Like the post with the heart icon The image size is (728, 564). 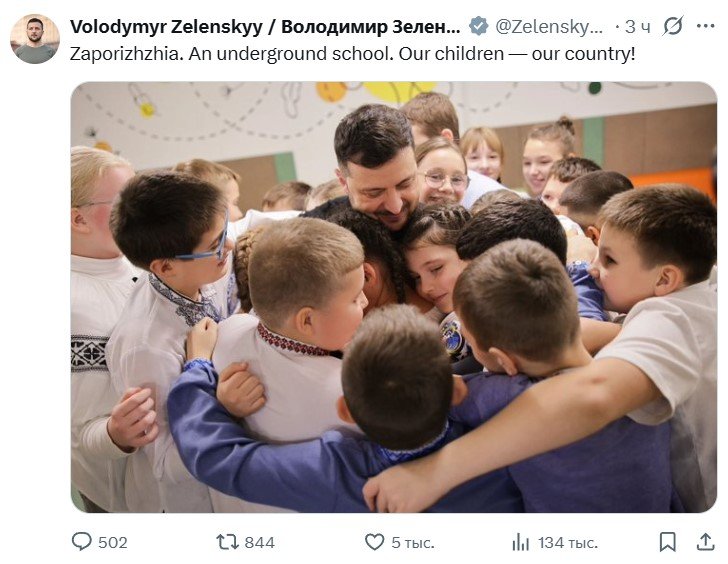[374, 542]
